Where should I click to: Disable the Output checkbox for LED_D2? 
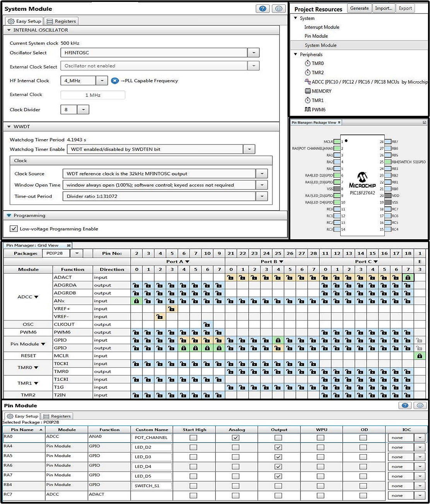(278, 447)
